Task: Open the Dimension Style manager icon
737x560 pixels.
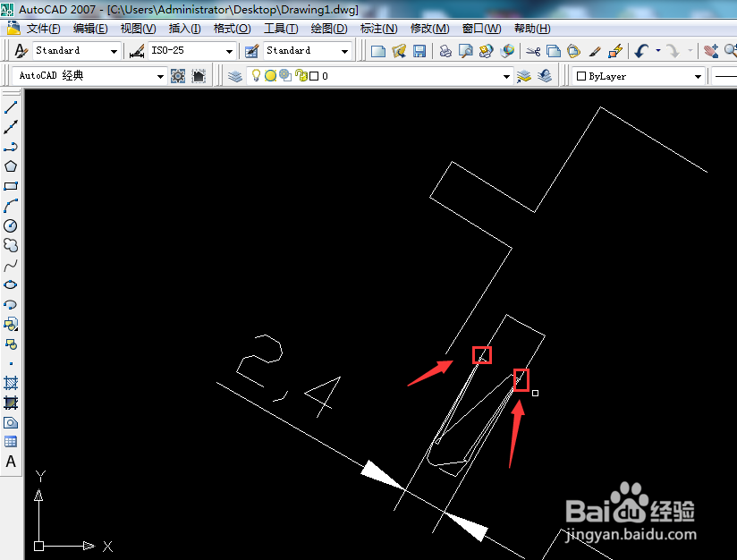Action: 137,51
